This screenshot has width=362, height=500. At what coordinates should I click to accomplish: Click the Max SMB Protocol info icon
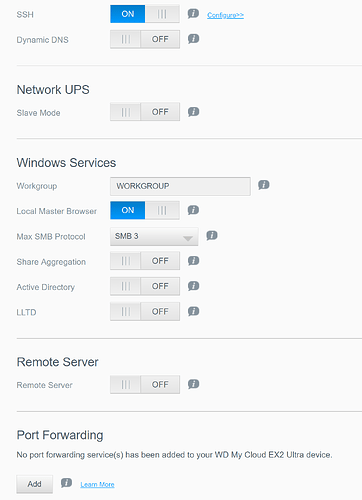(212, 236)
